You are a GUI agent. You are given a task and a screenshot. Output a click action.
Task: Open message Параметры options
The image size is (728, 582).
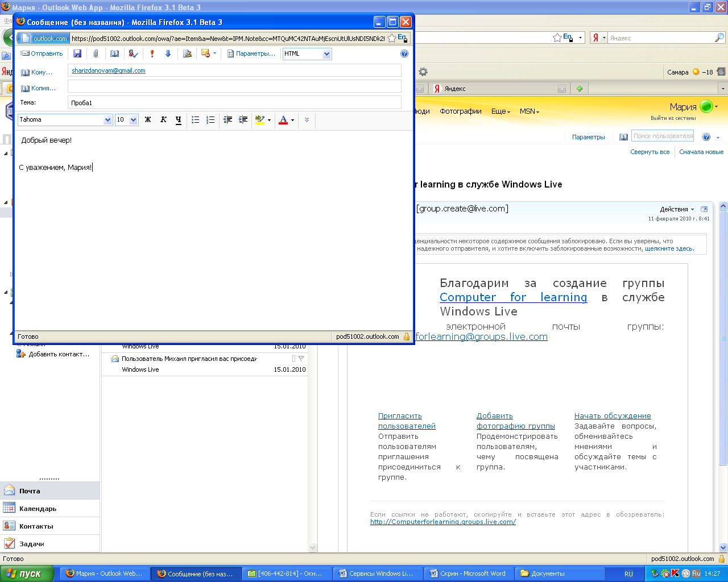coord(251,53)
